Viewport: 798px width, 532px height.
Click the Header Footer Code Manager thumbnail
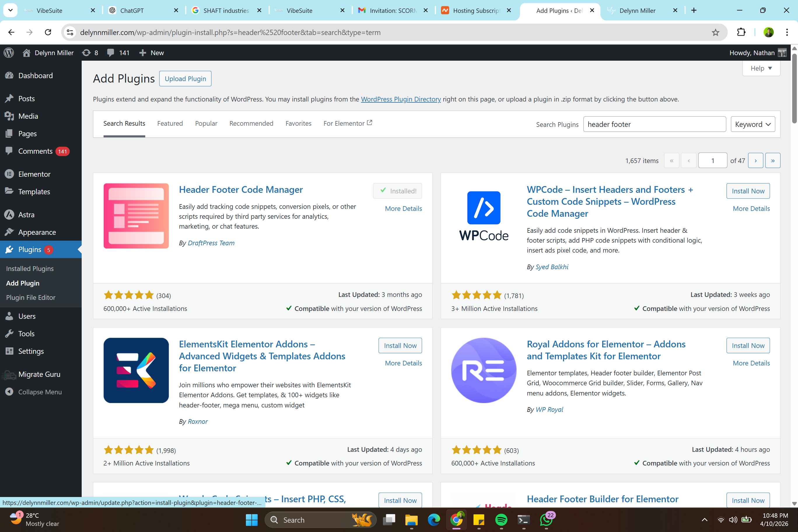click(x=136, y=216)
